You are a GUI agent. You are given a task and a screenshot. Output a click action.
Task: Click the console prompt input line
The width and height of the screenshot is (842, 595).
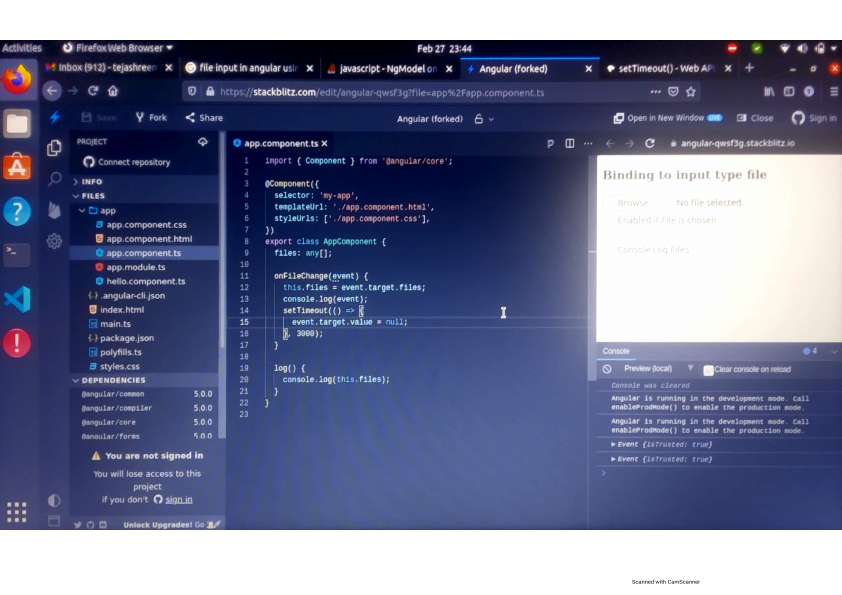coord(720,473)
